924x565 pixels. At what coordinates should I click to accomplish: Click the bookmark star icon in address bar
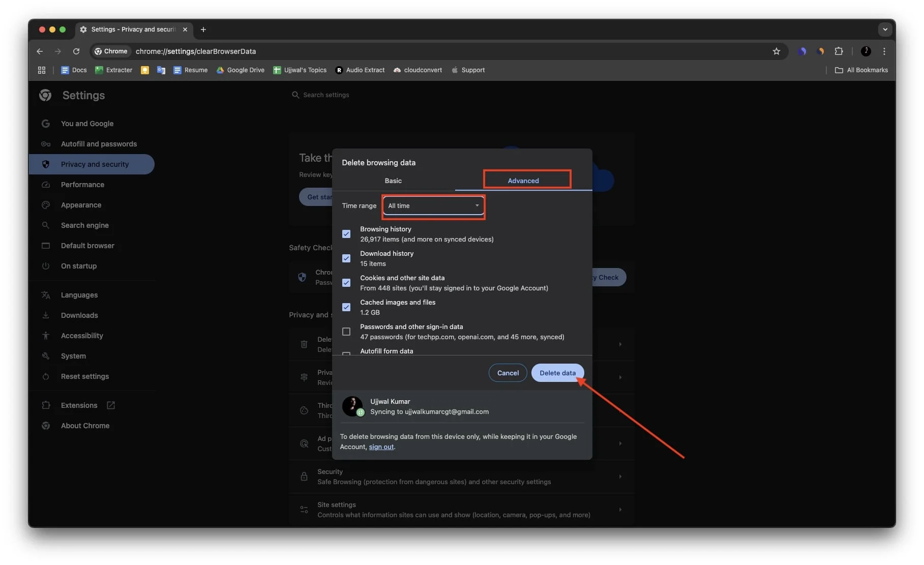(776, 51)
